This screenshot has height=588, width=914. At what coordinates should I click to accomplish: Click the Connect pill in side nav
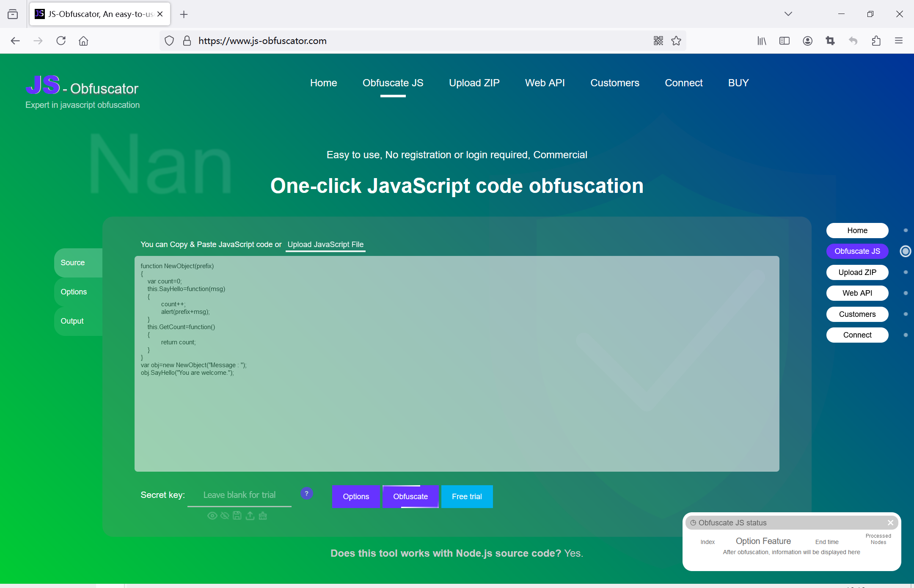click(x=857, y=335)
